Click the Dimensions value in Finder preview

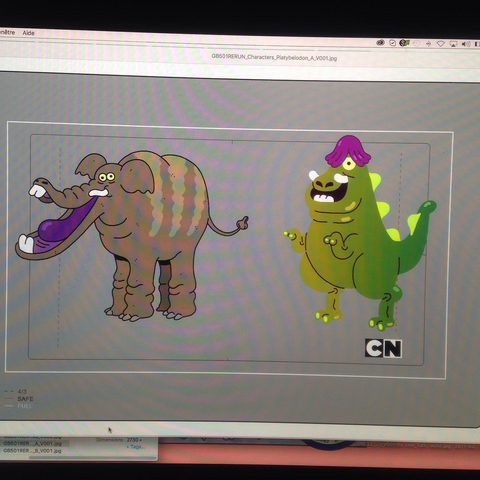pos(134,440)
